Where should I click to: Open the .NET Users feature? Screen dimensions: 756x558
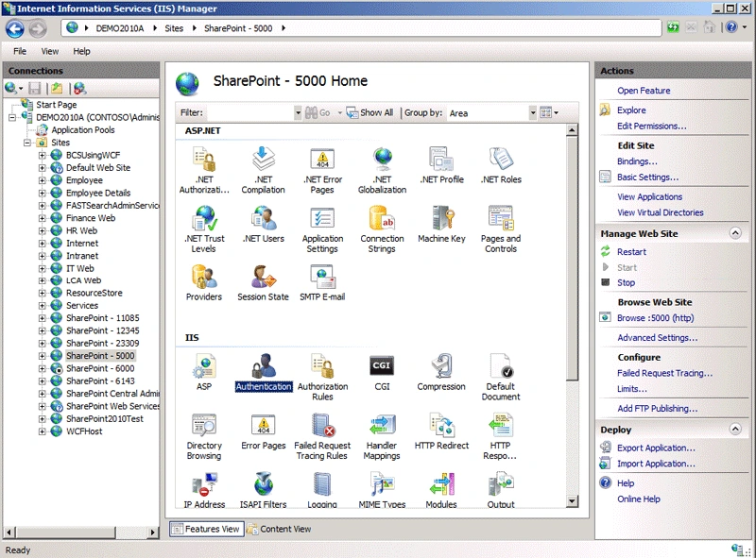point(264,224)
